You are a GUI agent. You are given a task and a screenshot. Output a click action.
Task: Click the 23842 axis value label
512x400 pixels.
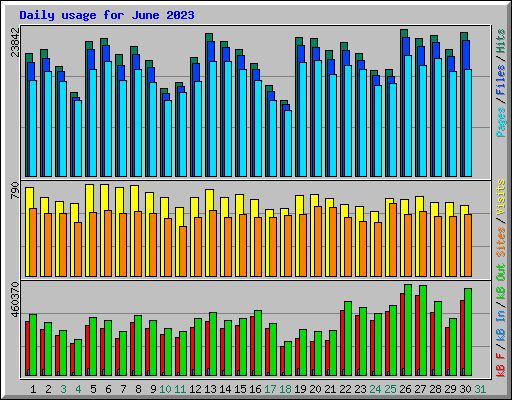[x=15, y=42]
